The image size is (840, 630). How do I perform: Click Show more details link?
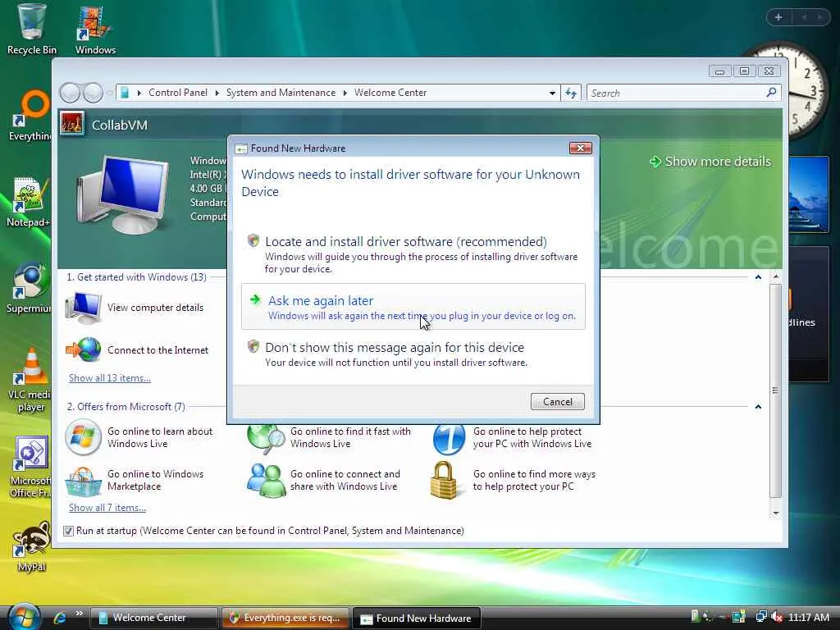(710, 162)
